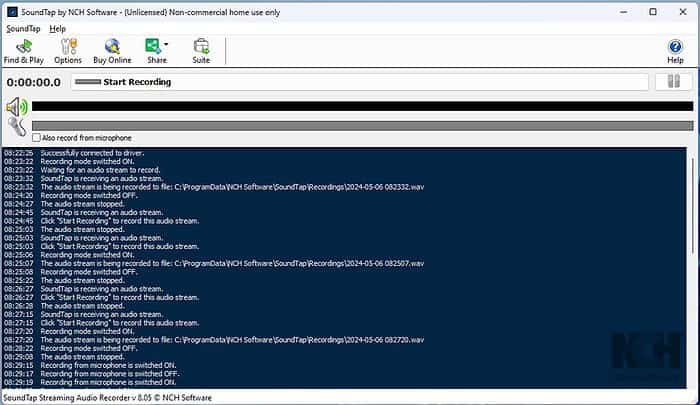This screenshot has width=700, height=405.
Task: Open the SoundTap menu
Action: point(23,29)
